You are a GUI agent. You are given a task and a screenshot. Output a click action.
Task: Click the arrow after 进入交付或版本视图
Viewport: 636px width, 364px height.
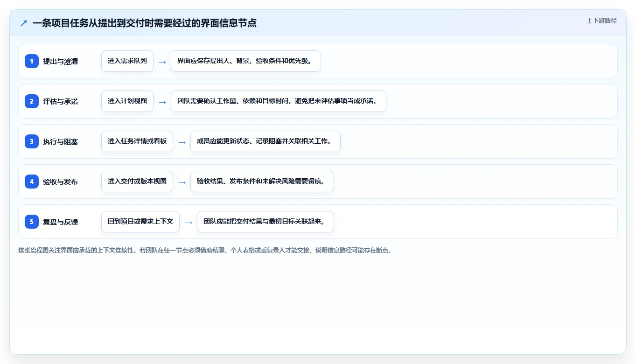click(182, 182)
